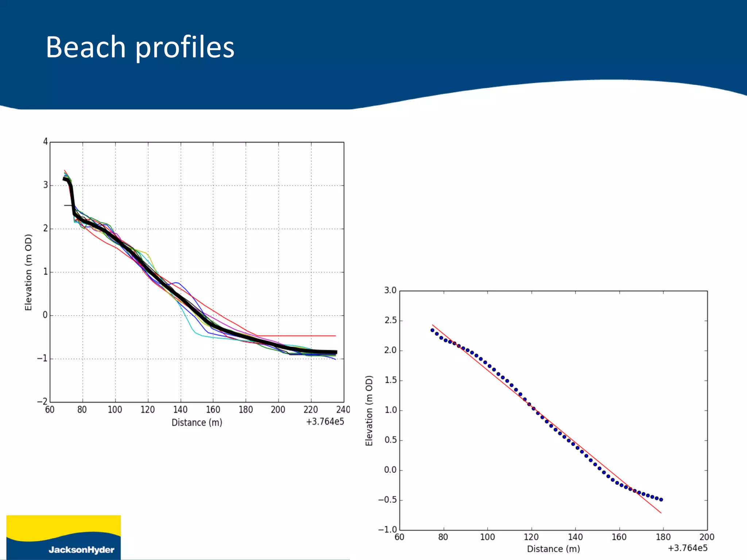Click the left chart 'Elevation (m OD)' label
Screen dimensions: 747x560
pos(28,272)
